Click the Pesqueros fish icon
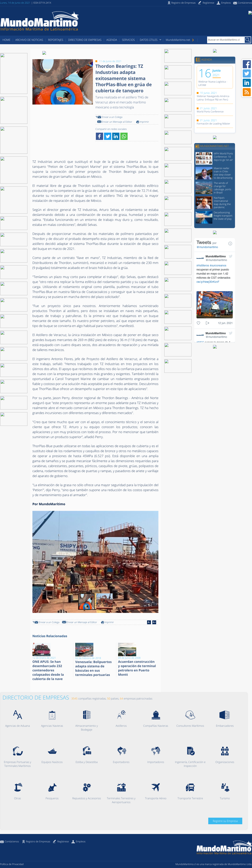Image resolution: width=252 pixels, height=868 pixels. [52, 787]
